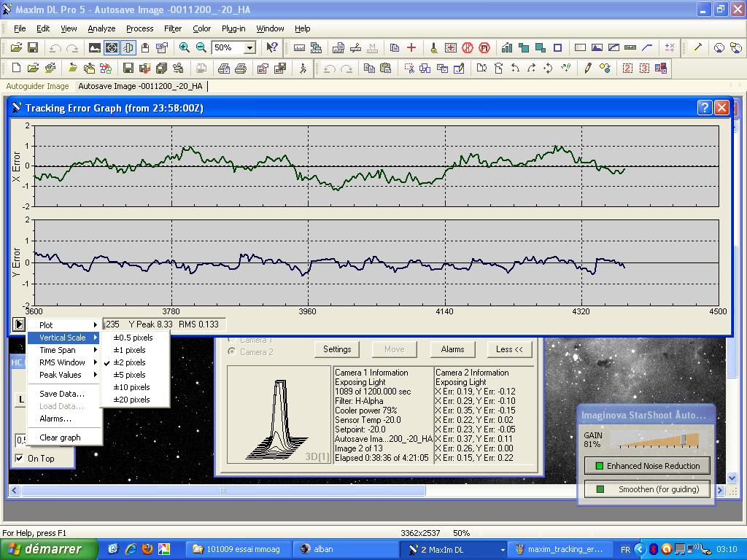The height and width of the screenshot is (560, 747).
Task: Open the 50% zoom level dropdown
Action: [x=249, y=47]
